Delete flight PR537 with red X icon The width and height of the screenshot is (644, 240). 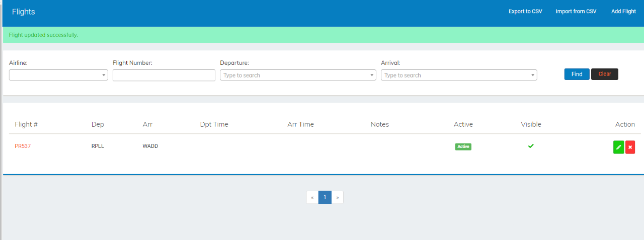(630, 147)
